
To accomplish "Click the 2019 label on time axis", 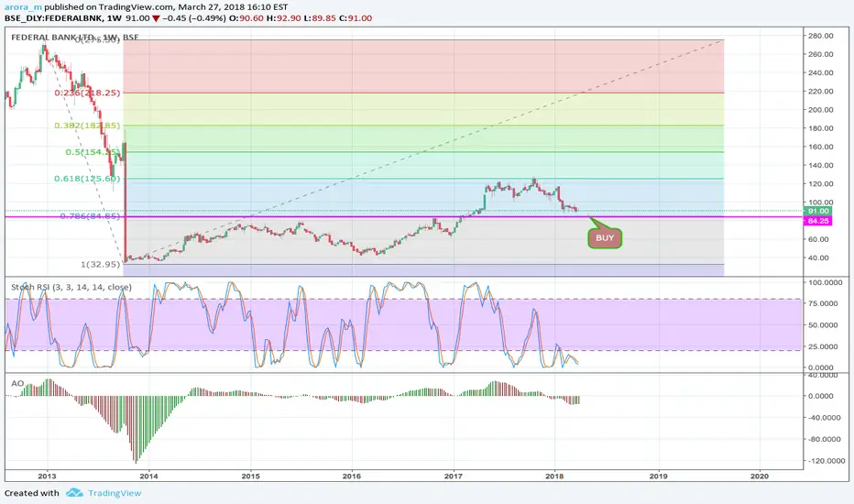I will [658, 476].
